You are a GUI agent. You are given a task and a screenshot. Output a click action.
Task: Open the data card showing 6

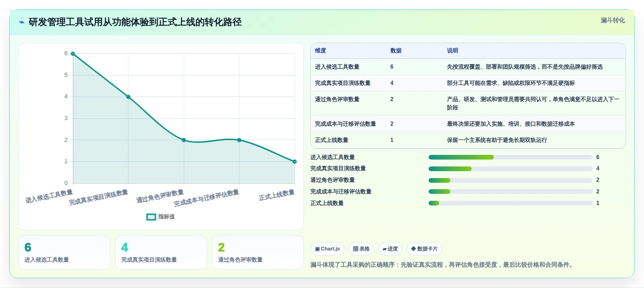click(x=64, y=252)
